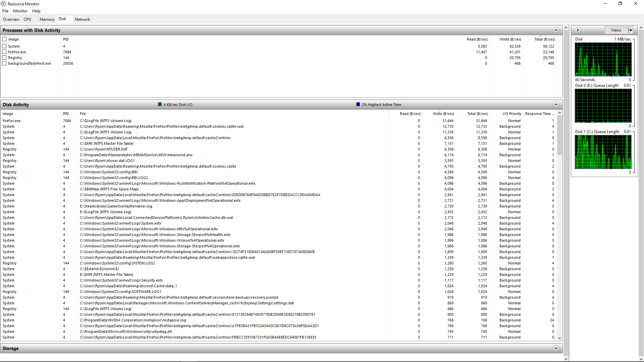
Task: Check the firefox.exe process checkbox
Action: pos(4,52)
